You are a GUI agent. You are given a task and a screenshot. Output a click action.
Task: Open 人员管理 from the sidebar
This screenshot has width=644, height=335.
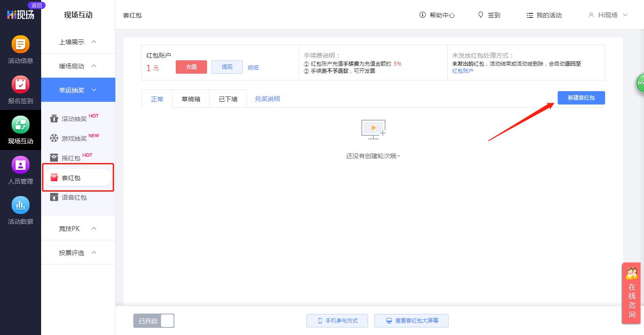point(21,170)
